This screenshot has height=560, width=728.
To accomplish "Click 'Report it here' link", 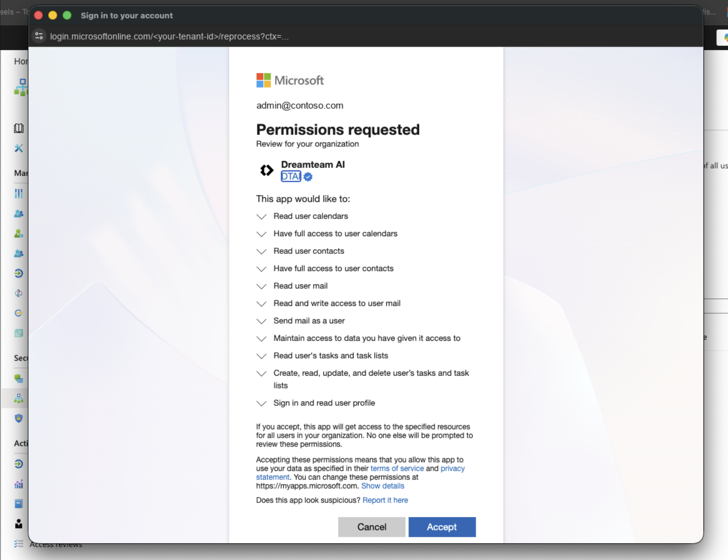I will tap(385, 500).
